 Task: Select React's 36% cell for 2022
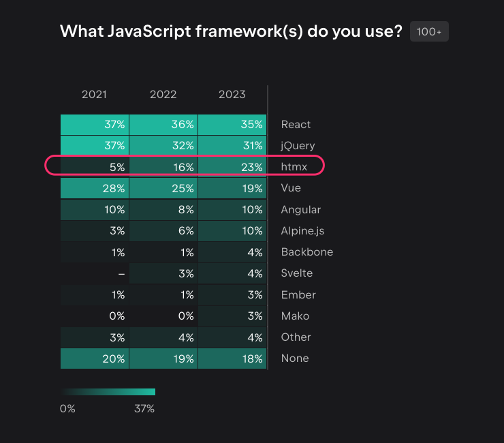163,125
